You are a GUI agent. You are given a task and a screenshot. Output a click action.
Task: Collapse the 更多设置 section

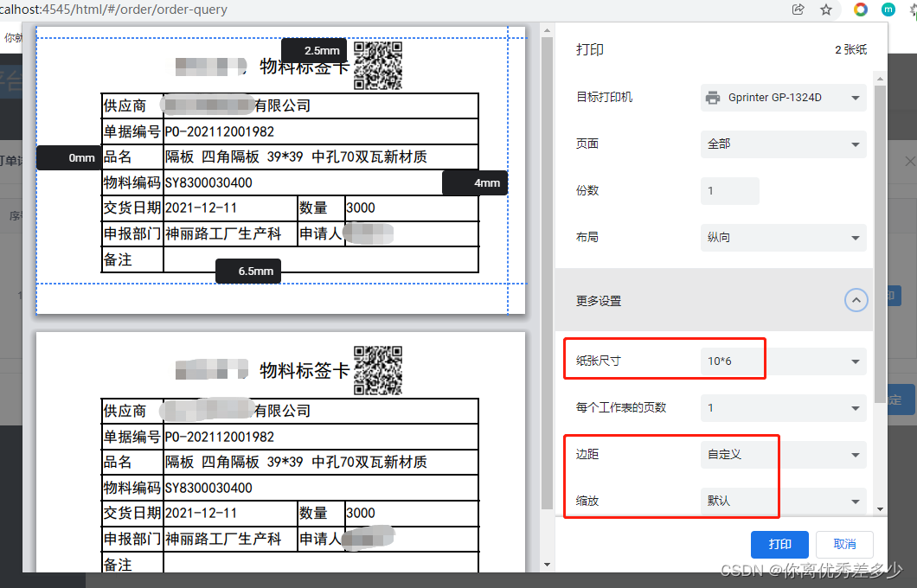pyautogui.click(x=856, y=300)
